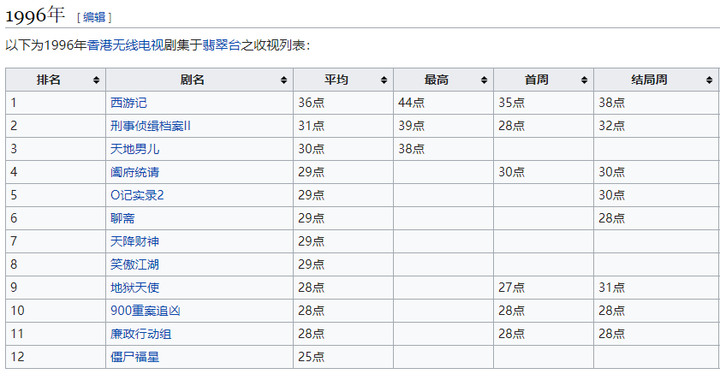720x380 pixels.
Task: Click the 最高 header text
Action: [436, 80]
